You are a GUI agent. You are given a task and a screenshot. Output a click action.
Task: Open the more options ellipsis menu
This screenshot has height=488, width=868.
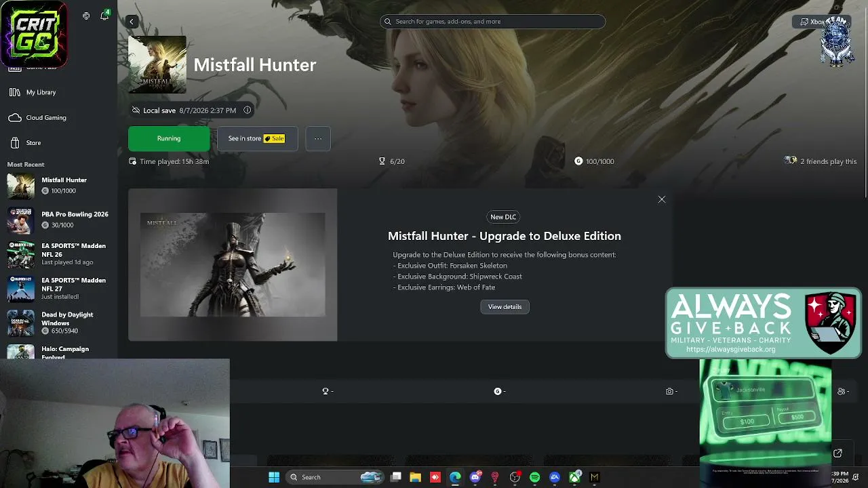[318, 138]
